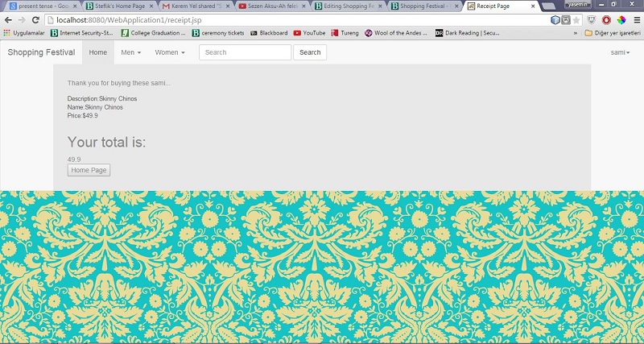The image size is (644, 344).
Task: Click the red Opera-style extension icon
Action: (606, 19)
